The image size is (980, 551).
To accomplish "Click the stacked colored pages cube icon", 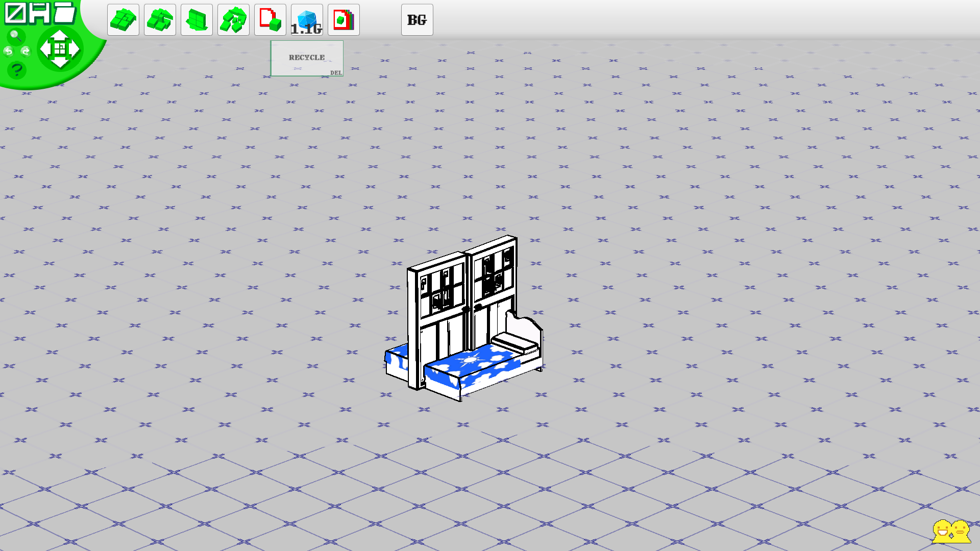I will click(x=344, y=20).
